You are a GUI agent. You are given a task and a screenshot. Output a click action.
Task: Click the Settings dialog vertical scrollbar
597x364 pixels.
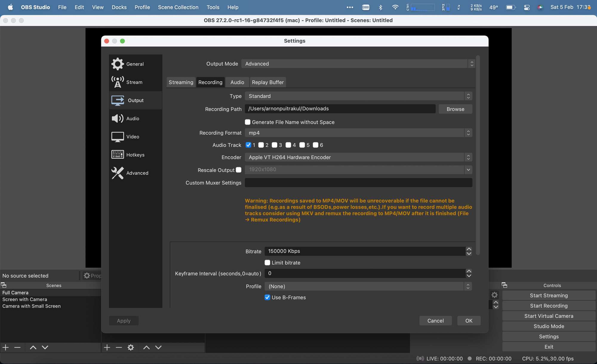[x=478, y=155]
